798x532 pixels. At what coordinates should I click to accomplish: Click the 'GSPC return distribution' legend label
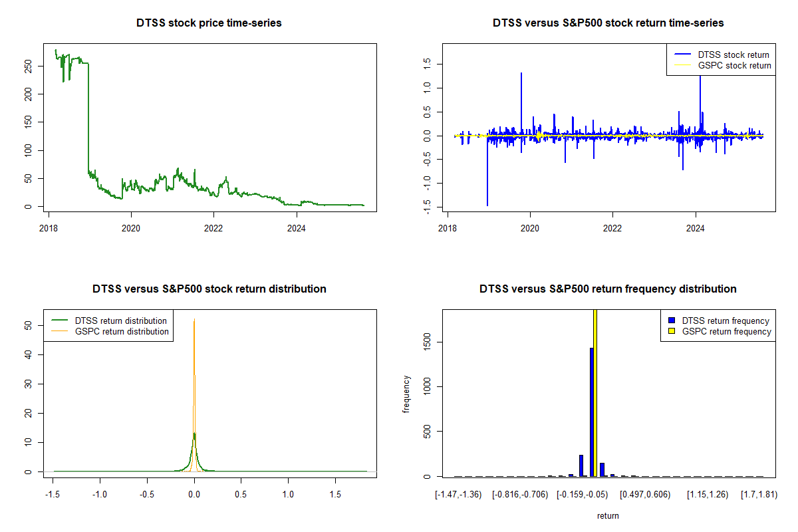pyautogui.click(x=122, y=331)
